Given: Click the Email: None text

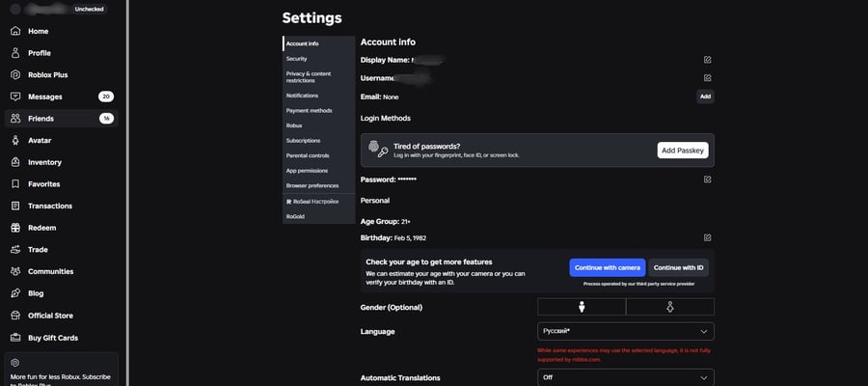Looking at the screenshot, I should click(x=379, y=96).
